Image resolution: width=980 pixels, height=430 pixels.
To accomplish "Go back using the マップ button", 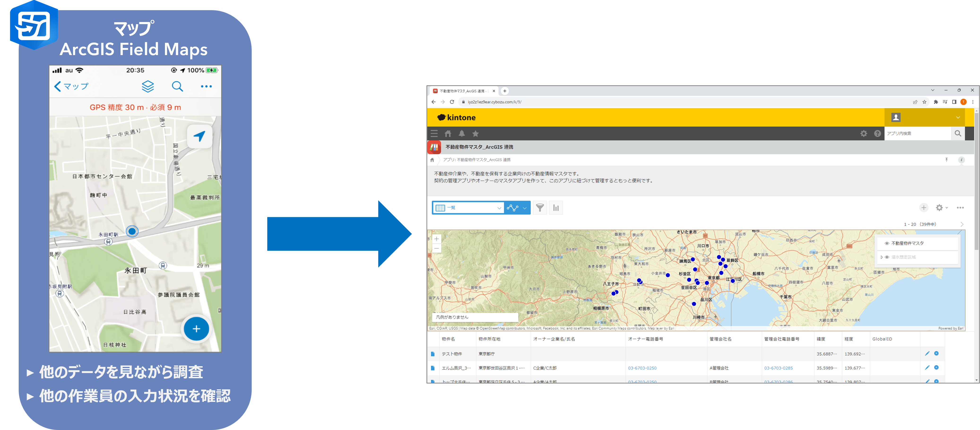I will (71, 86).
